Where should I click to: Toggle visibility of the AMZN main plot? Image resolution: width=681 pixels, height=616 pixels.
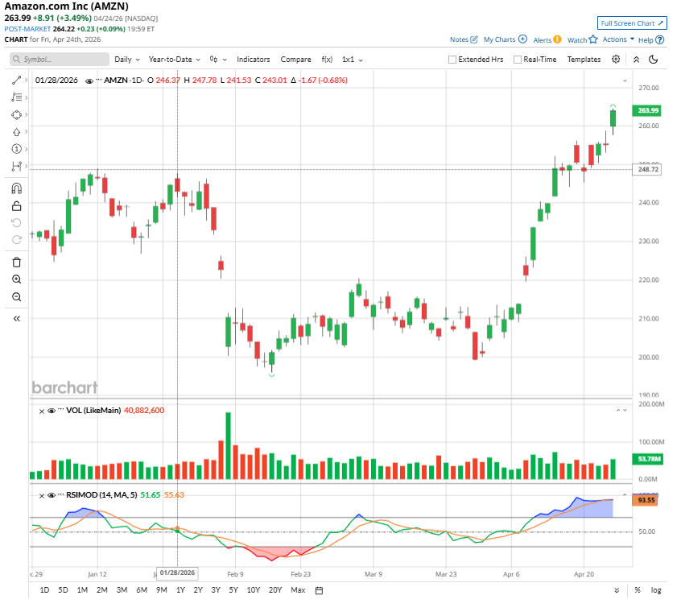point(89,81)
